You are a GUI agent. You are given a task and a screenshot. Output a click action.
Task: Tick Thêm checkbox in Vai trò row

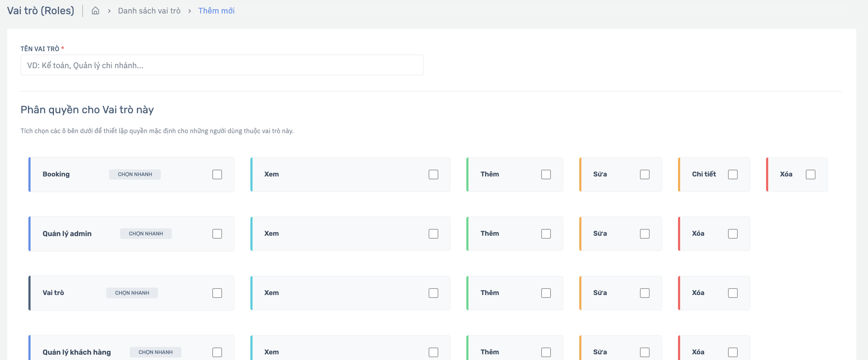pos(546,293)
